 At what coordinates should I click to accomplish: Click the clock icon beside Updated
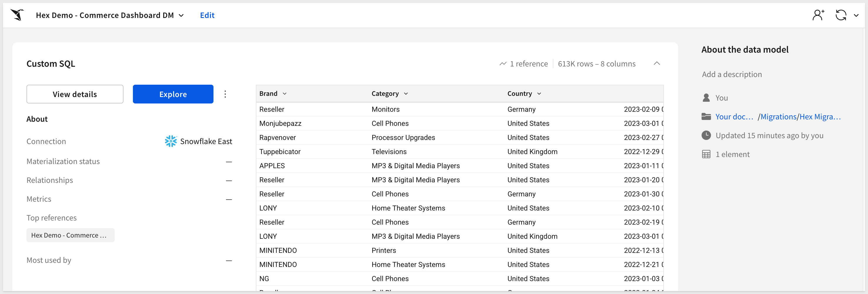tap(706, 135)
